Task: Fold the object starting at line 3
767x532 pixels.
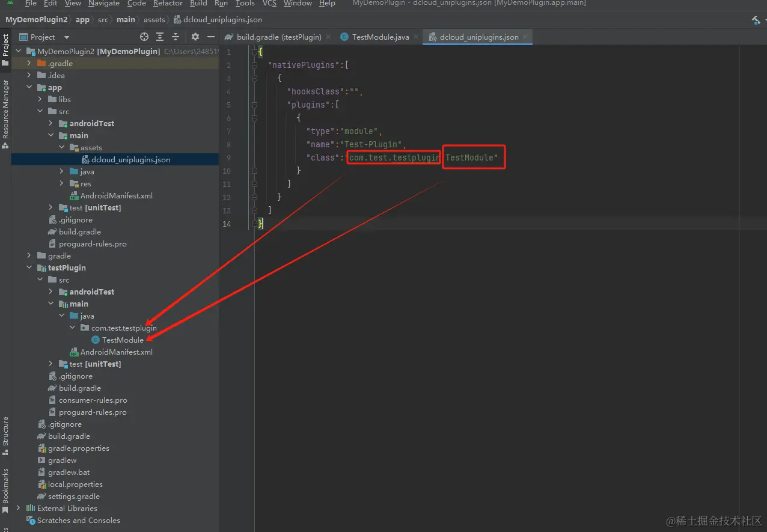Action: point(254,78)
